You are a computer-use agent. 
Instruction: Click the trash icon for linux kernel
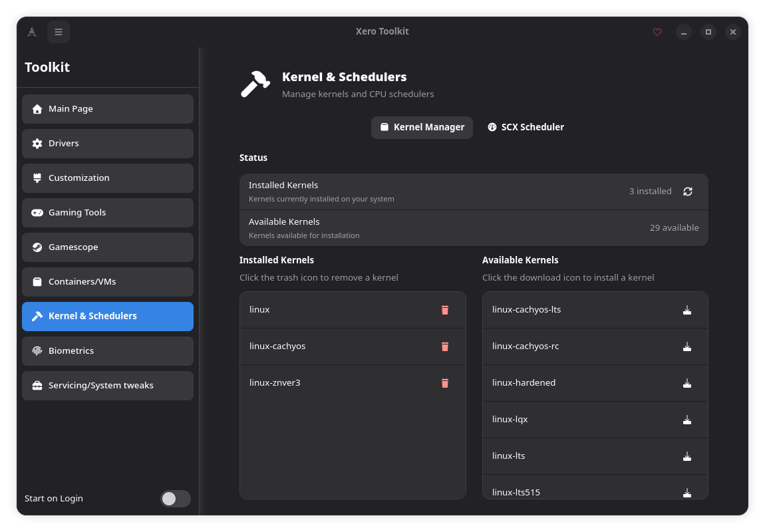[445, 310]
